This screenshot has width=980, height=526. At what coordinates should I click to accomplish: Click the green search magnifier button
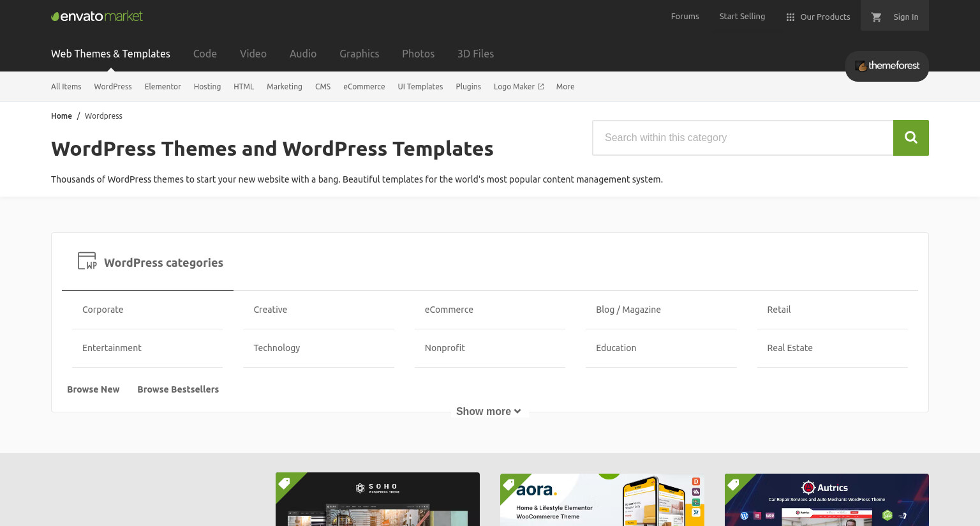pyautogui.click(x=911, y=138)
